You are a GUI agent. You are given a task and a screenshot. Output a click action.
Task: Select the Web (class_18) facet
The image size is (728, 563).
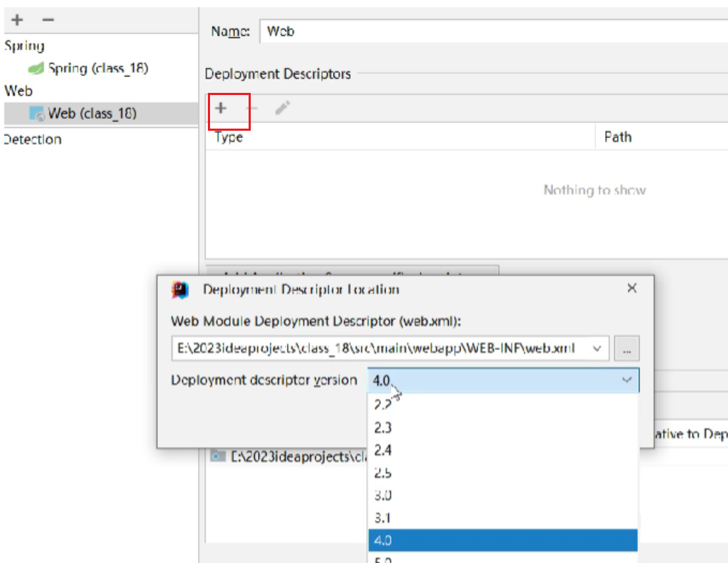coord(101,114)
